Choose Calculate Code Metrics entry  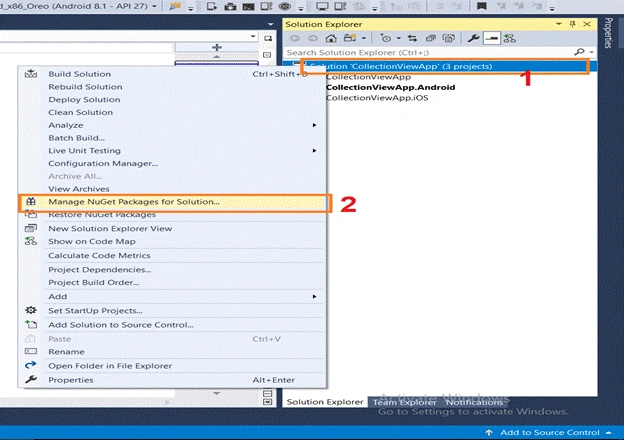tap(172, 255)
